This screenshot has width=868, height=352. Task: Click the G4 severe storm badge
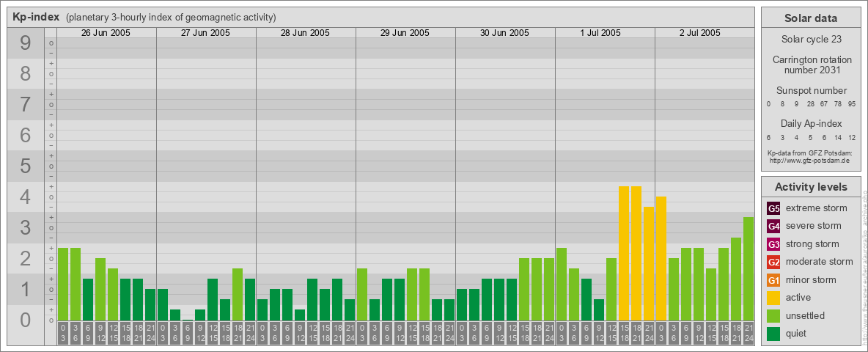click(x=773, y=227)
